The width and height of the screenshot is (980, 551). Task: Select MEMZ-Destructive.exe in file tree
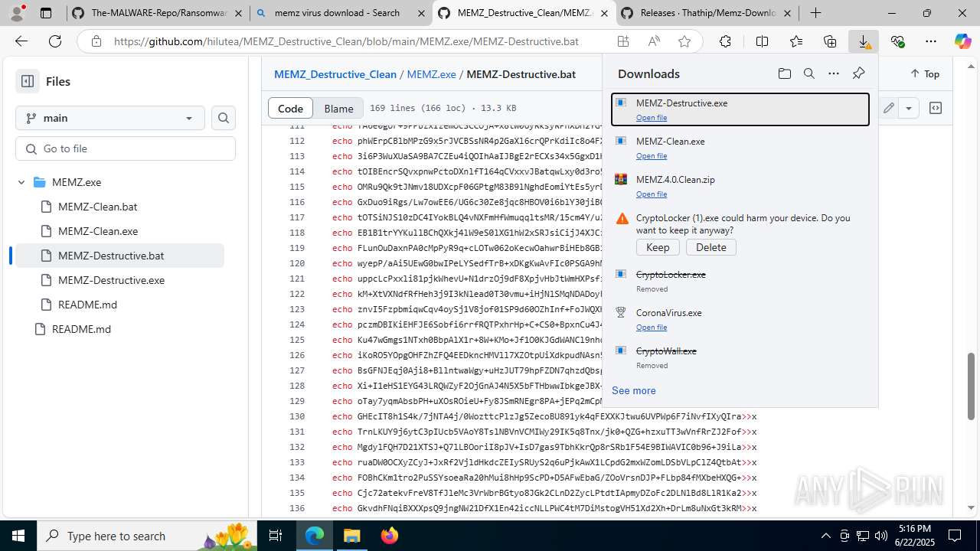(x=111, y=280)
